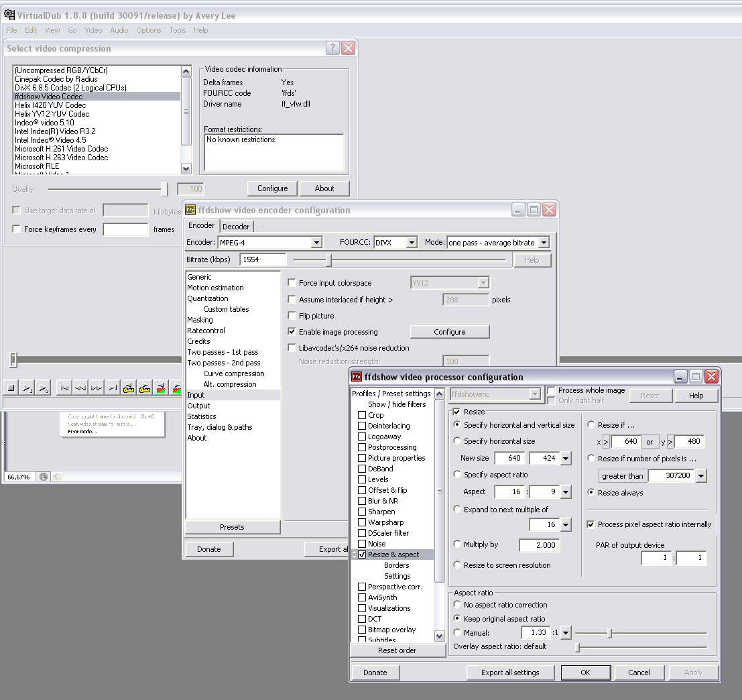Click the About button beside Configure
Image resolution: width=742 pixels, height=700 pixels.
coord(324,188)
